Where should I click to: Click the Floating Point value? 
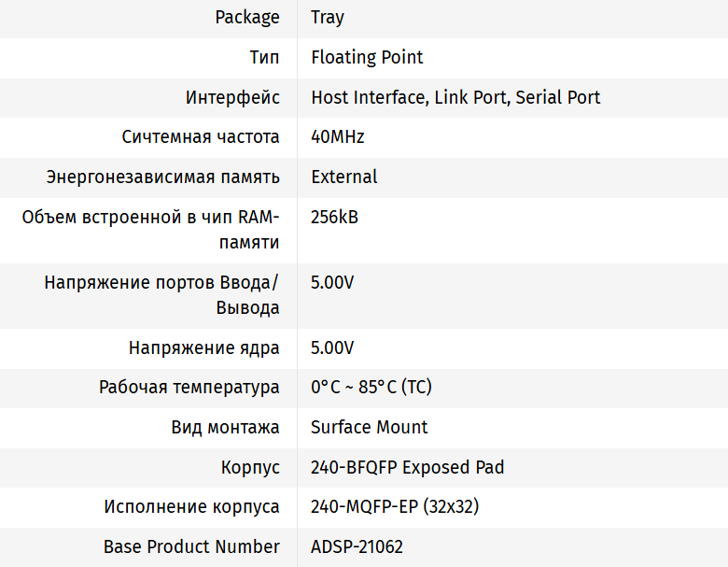coord(367,57)
